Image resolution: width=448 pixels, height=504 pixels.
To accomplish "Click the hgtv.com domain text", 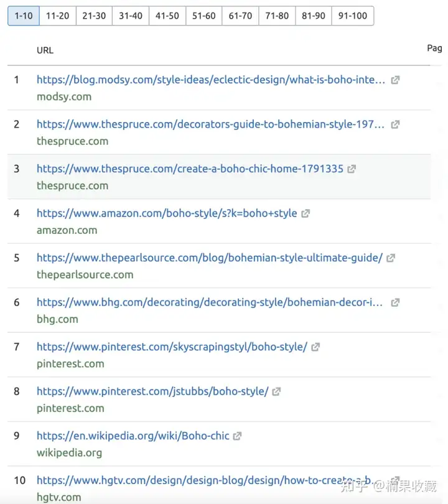I will 59,497.
